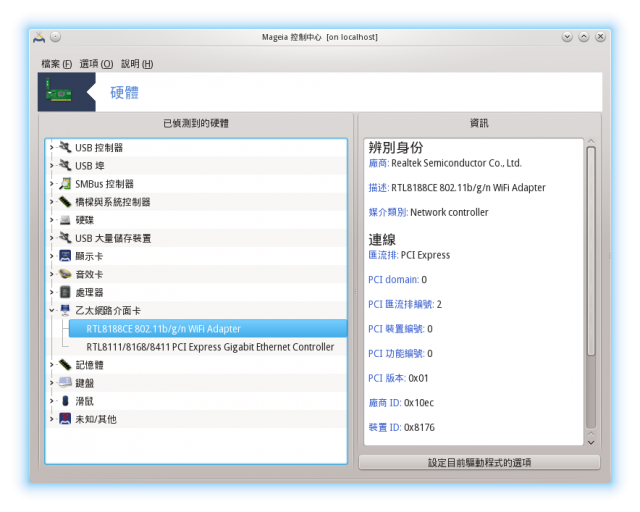Maximize the Mageia control center window

584,37
